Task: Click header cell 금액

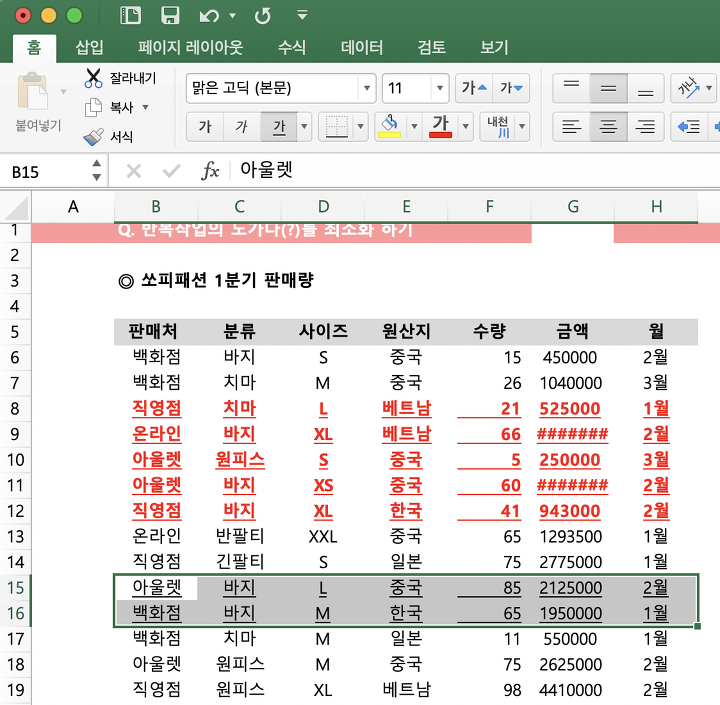Action: point(573,331)
